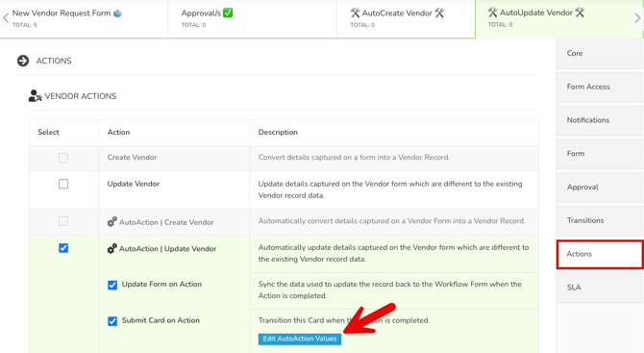Open the SLA tab
This screenshot has height=353, width=644.
[600, 288]
